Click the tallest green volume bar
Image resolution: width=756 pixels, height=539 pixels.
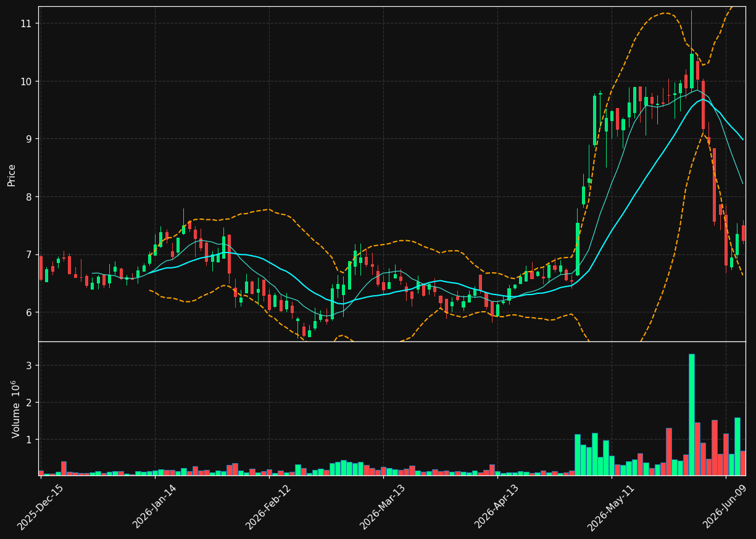click(x=692, y=414)
